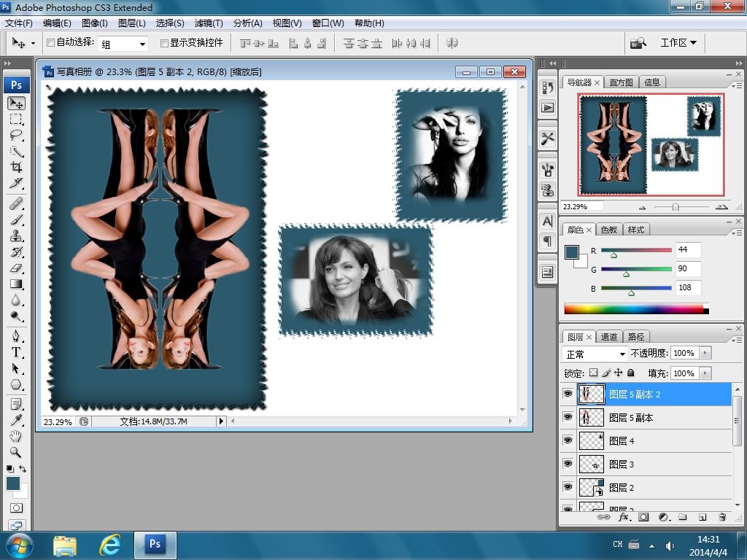
Task: Select the Pen tool
Action: (16, 336)
